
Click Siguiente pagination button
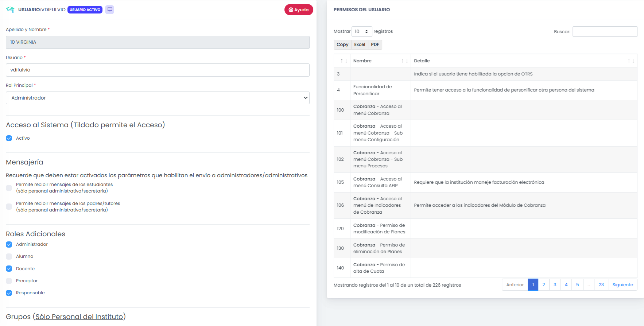click(x=622, y=285)
